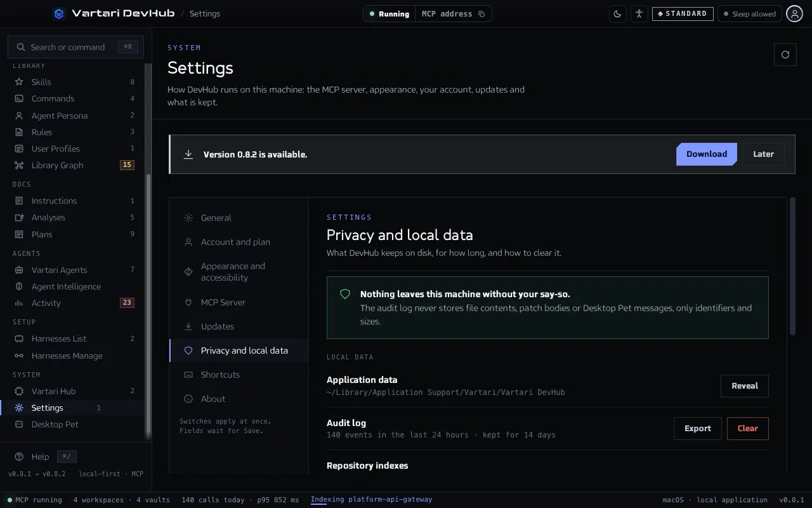
Task: Click the Skills icon in the sidebar
Action: tap(19, 82)
